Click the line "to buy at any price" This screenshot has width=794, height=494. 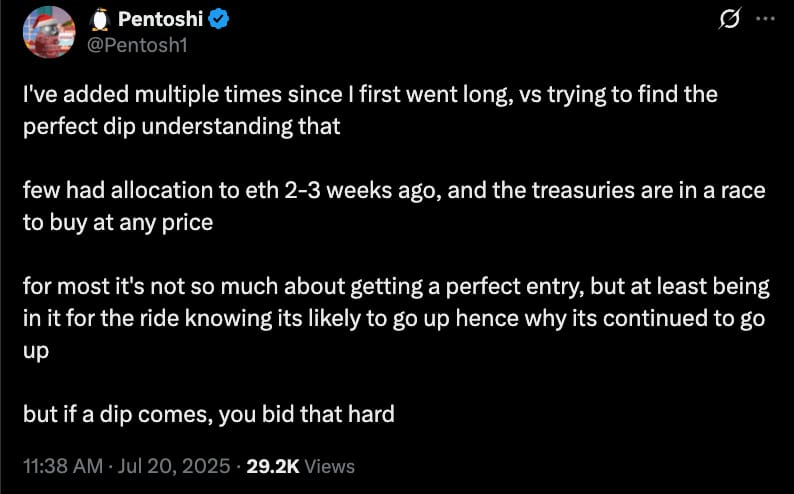[118, 223]
